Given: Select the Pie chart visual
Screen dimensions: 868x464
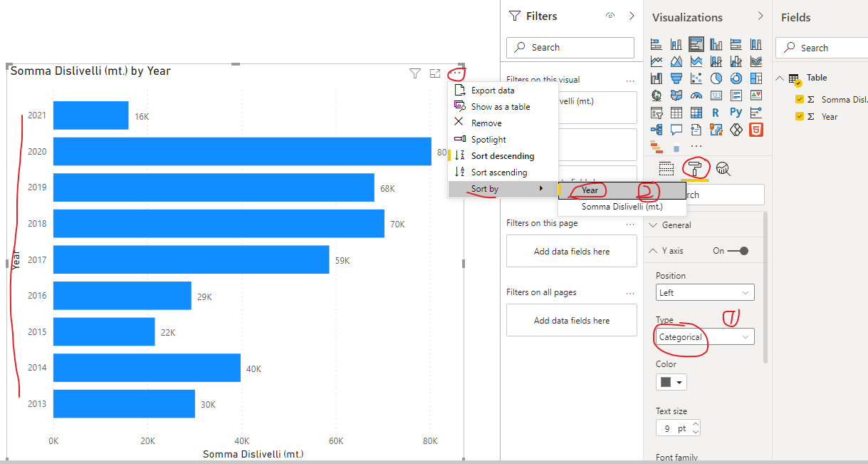Looking at the screenshot, I should point(716,78).
